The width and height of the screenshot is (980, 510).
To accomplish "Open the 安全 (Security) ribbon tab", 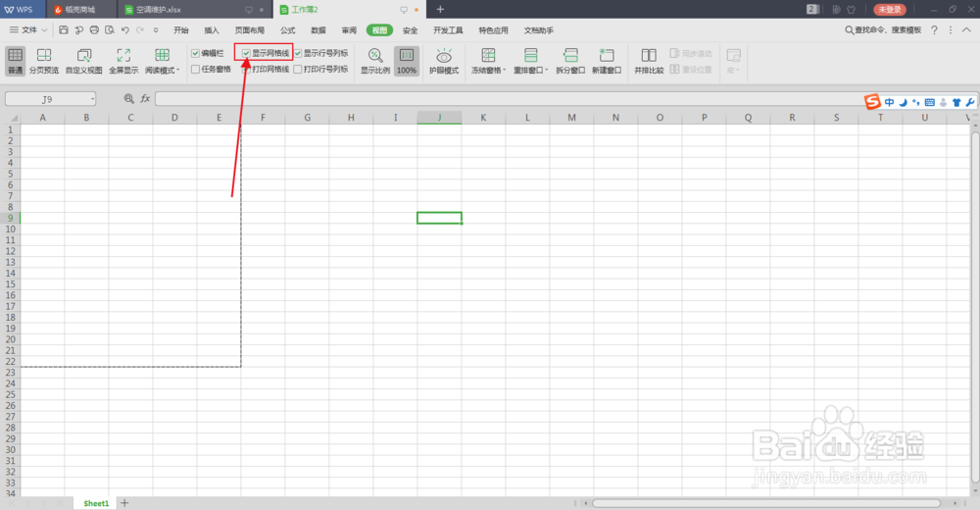I will pos(410,30).
